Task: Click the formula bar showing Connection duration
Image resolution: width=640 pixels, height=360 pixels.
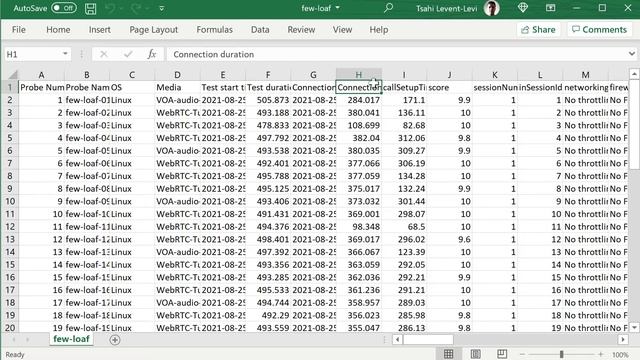Action: pos(396,54)
